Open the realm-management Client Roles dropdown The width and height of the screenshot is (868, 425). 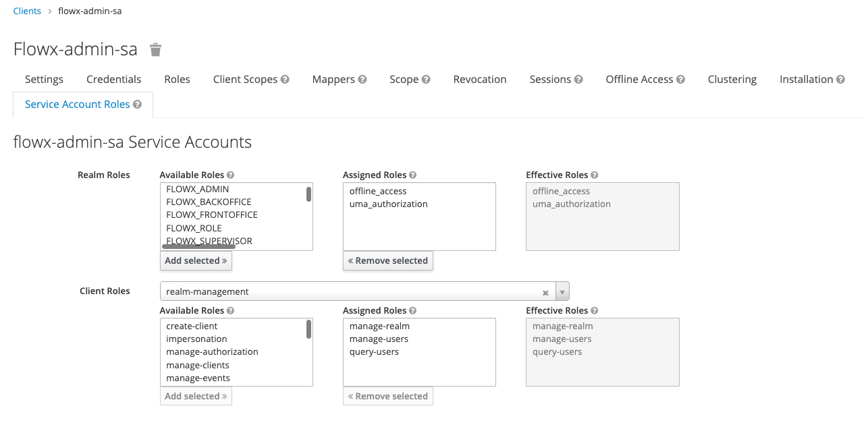[x=562, y=291]
